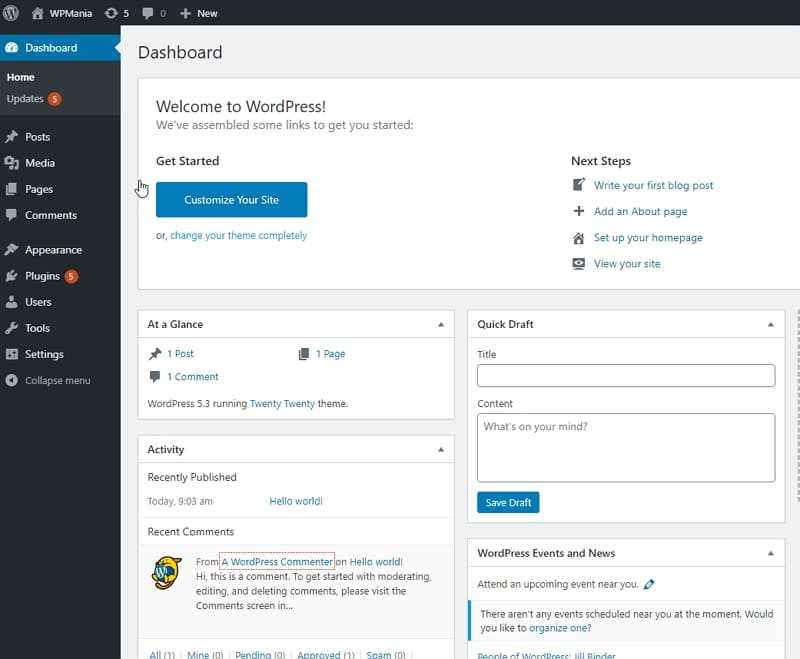Viewport: 800px width, 659px height.
Task: Click Customize Your Site button
Action: click(x=232, y=200)
